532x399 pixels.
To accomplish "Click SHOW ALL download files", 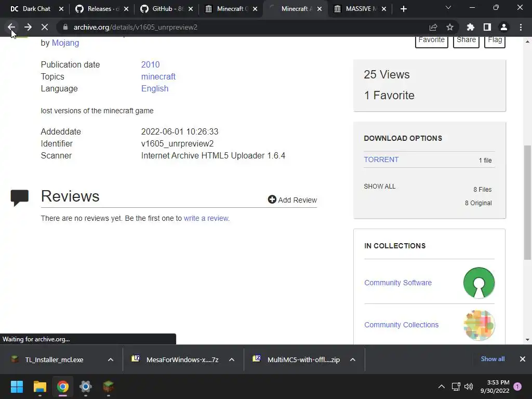I will tap(380, 187).
